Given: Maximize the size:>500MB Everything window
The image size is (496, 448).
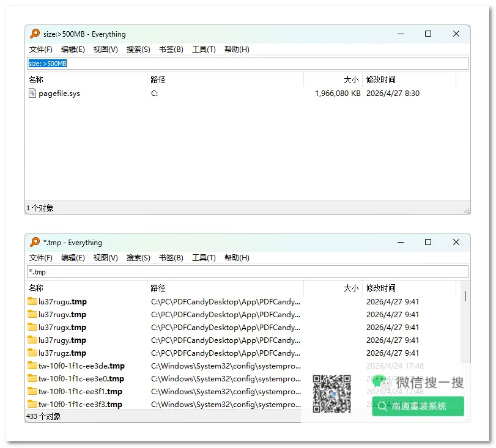Looking at the screenshot, I should click(428, 34).
